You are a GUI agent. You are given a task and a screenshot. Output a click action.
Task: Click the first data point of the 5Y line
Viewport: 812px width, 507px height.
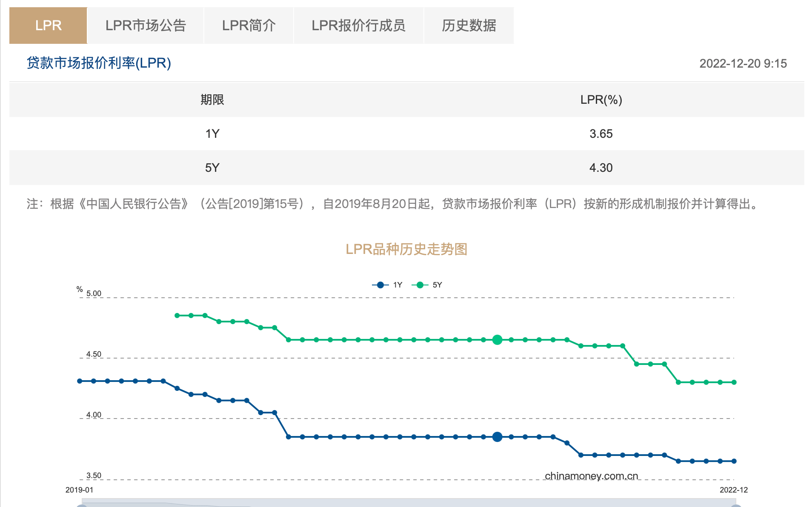[x=177, y=315]
